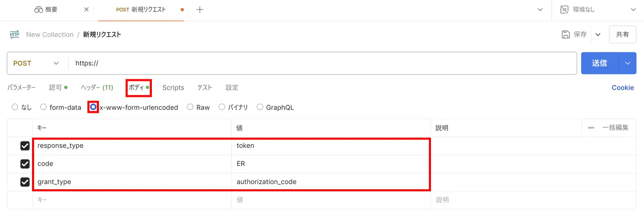Select the Raw body option
The height and width of the screenshot is (211, 644).
[190, 107]
